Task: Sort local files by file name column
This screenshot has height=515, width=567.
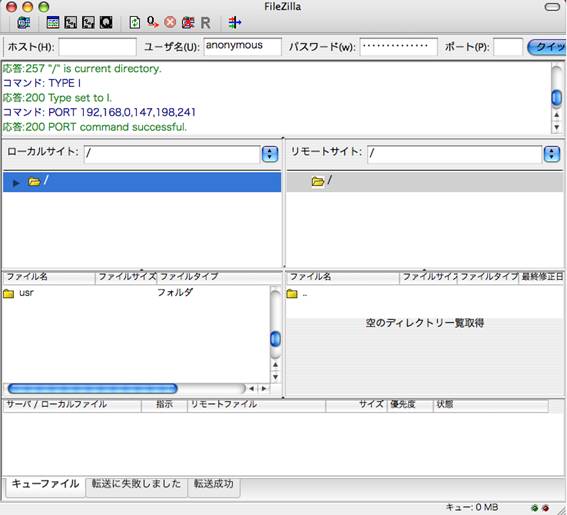Action: tap(49, 277)
